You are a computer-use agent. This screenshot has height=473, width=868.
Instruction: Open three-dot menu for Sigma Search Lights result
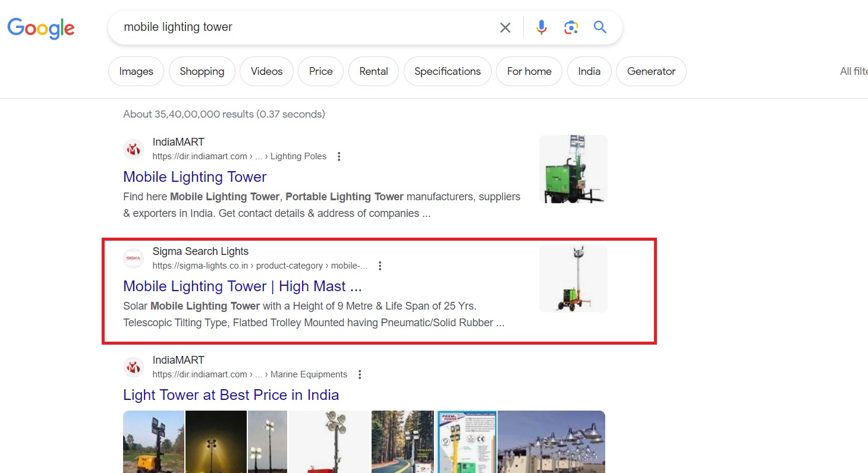click(380, 266)
